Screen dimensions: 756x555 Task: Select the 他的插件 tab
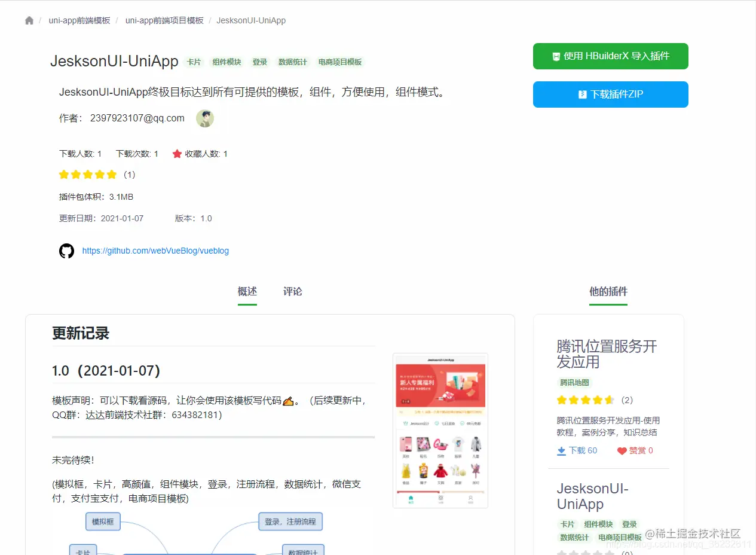[x=608, y=292]
